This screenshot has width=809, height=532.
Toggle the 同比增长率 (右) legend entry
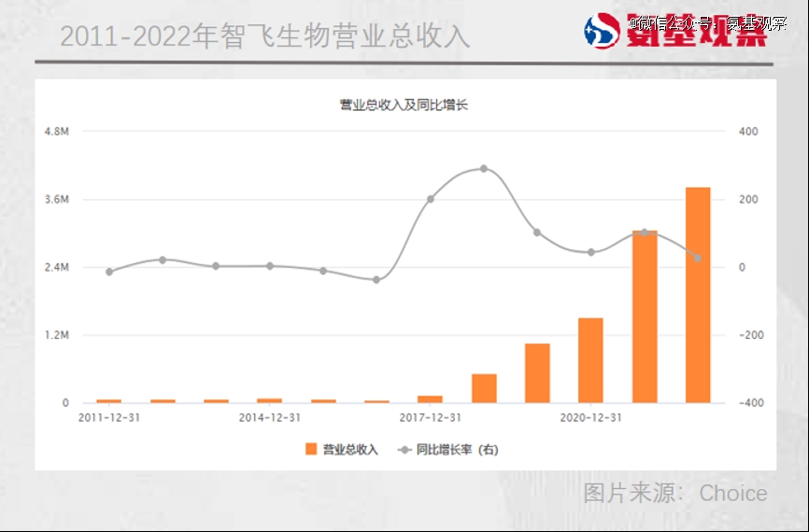click(x=447, y=450)
